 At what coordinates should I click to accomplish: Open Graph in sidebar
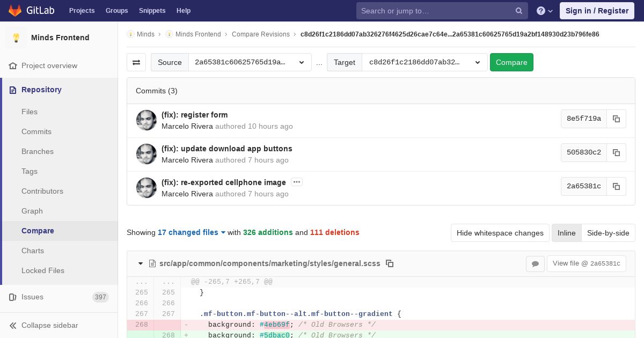click(x=32, y=211)
